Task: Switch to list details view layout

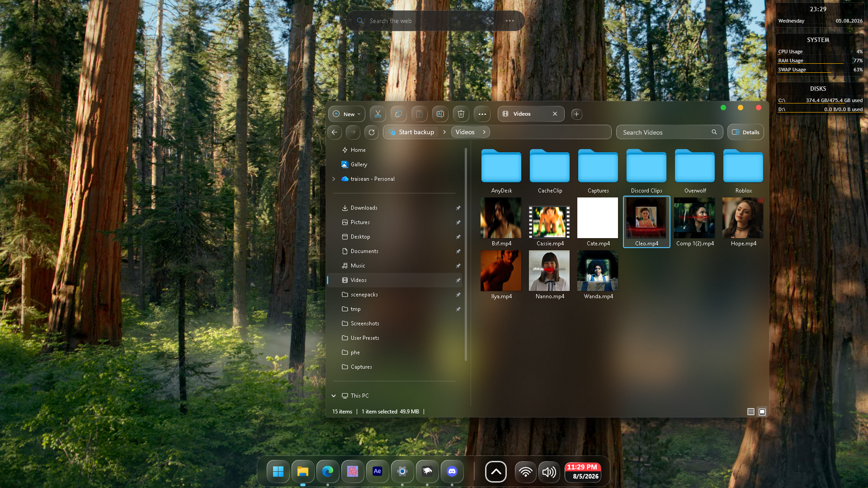Action: [751, 412]
